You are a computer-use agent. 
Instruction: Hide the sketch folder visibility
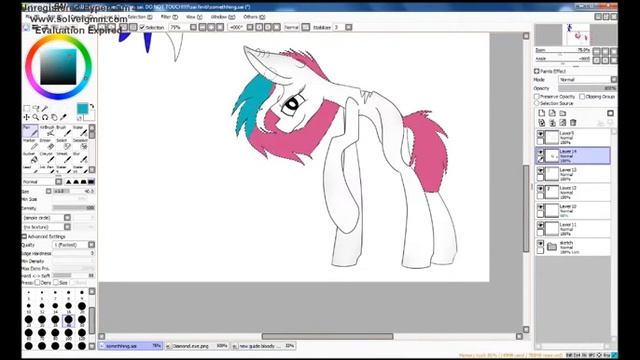point(540,244)
